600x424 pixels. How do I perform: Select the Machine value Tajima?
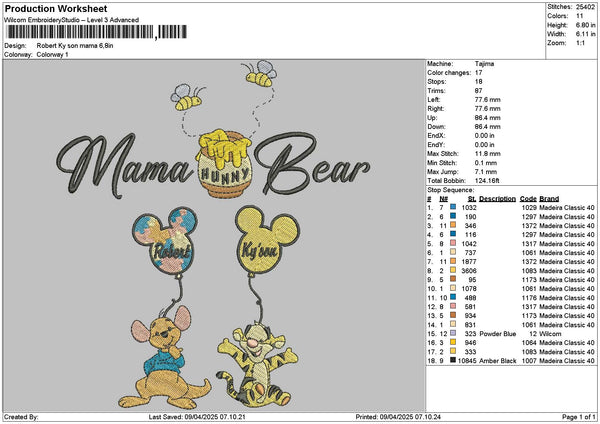point(484,64)
